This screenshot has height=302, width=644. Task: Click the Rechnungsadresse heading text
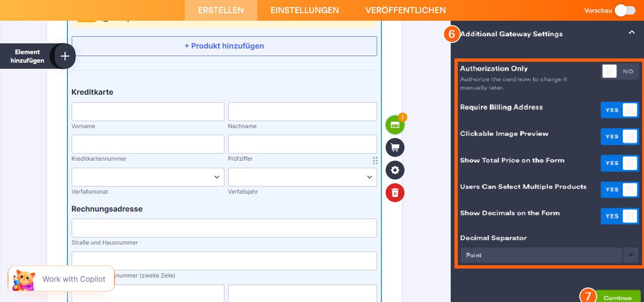(x=107, y=209)
